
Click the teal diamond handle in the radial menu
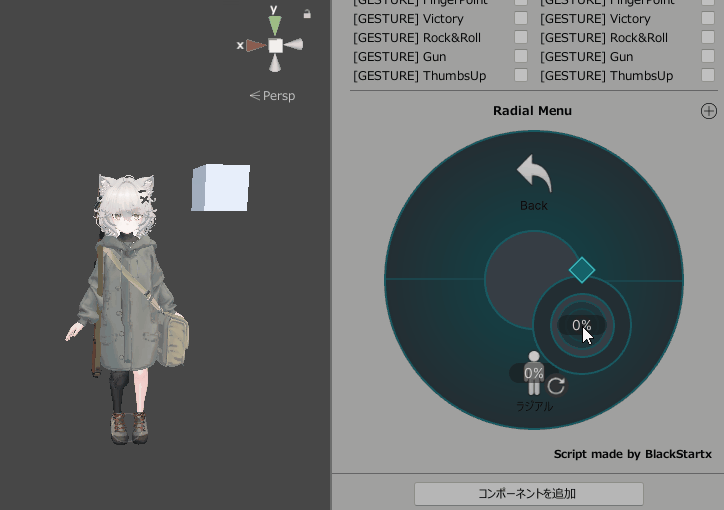point(582,270)
